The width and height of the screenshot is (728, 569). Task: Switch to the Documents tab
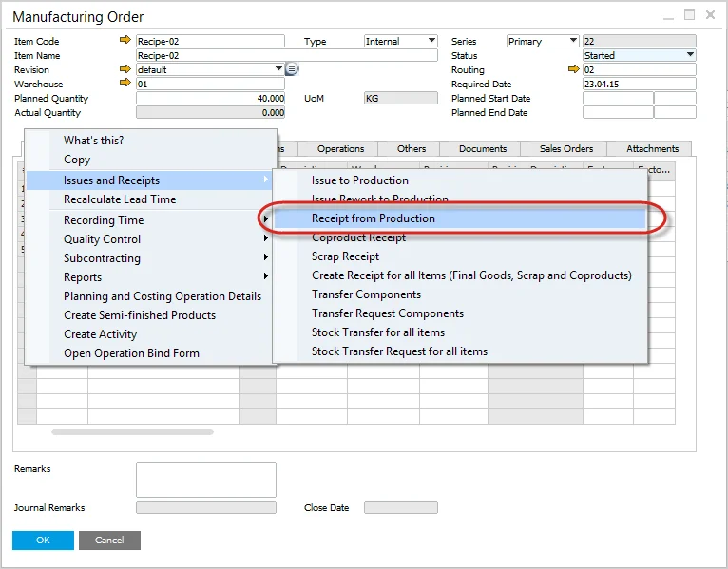(482, 148)
